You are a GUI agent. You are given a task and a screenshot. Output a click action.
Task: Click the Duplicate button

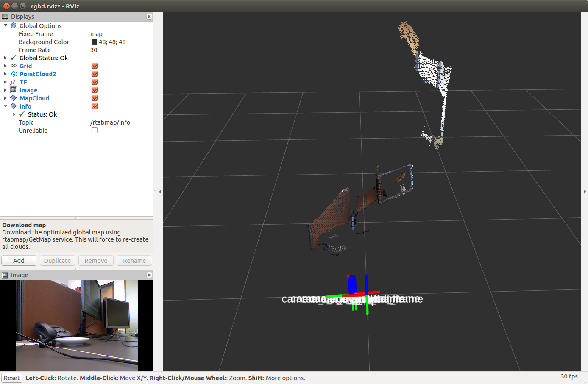click(57, 261)
